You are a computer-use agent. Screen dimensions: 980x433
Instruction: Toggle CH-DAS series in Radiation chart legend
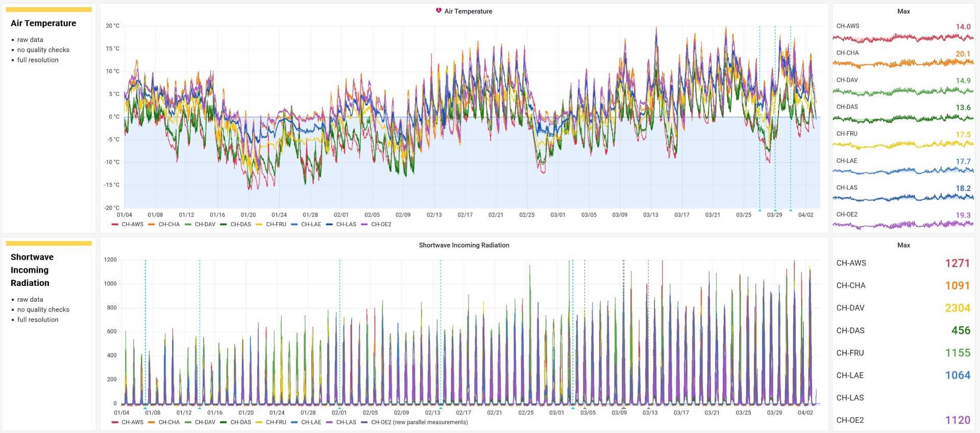pyautogui.click(x=240, y=422)
